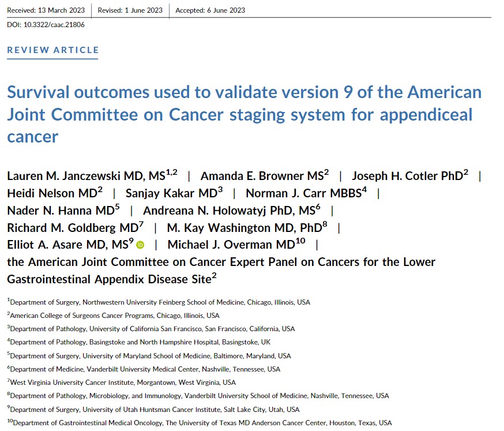
Task: Click the Accepted 6 June 2023 date
Action: click(210, 10)
